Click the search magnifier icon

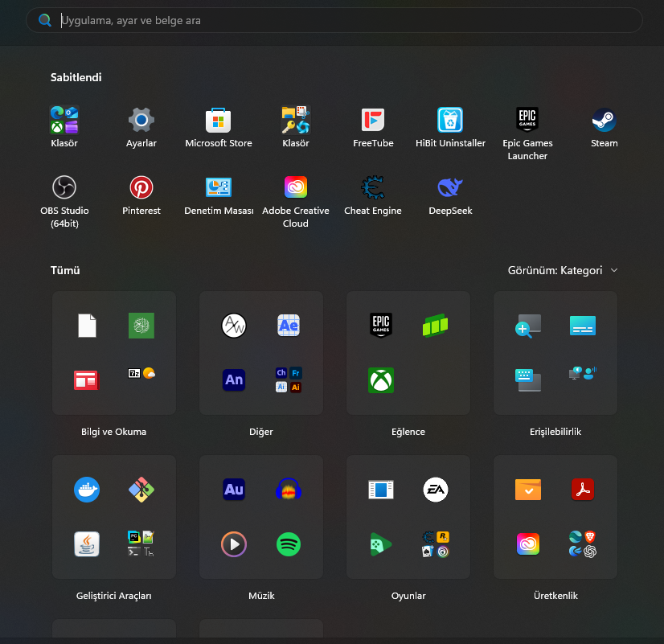[45, 20]
